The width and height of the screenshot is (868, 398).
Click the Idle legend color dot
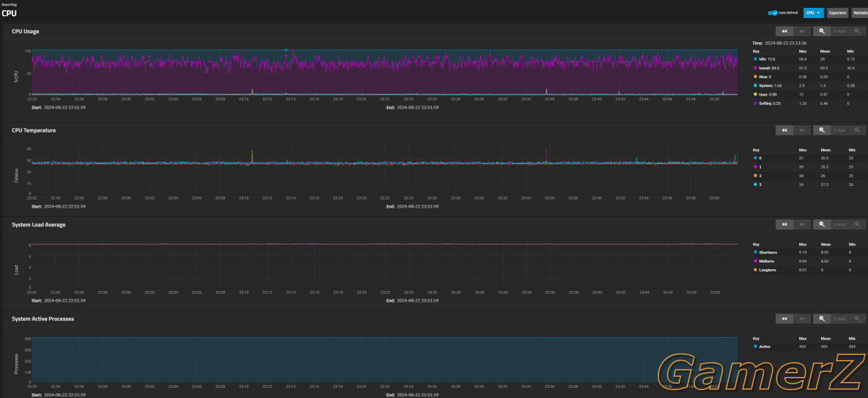pos(755,59)
